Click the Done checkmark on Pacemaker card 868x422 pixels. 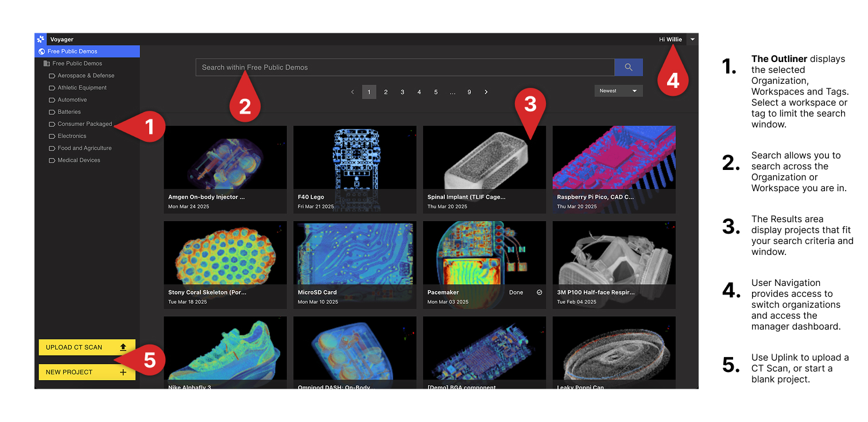click(540, 292)
